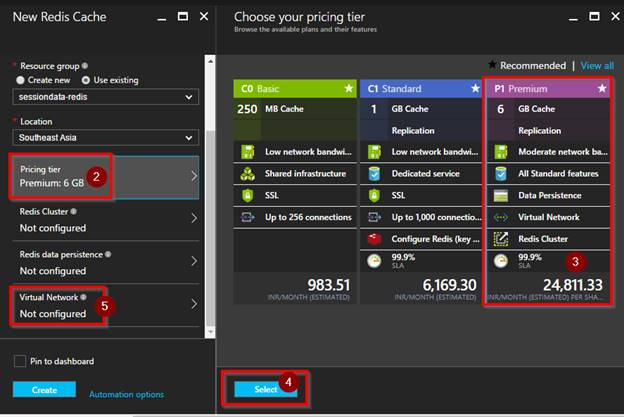Viewport: 624px width, 417px height.
Task: Click the Data Persistence icon
Action: (x=501, y=195)
